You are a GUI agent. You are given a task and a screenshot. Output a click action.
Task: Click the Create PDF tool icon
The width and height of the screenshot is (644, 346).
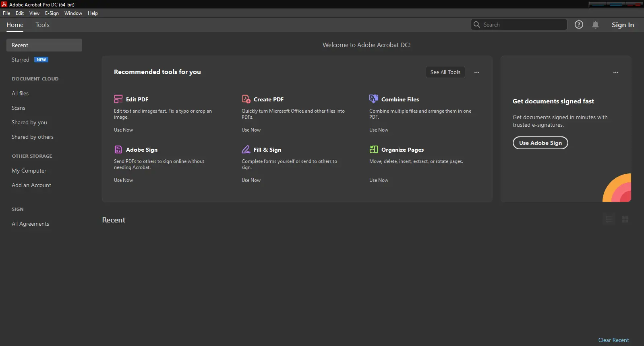(x=246, y=99)
